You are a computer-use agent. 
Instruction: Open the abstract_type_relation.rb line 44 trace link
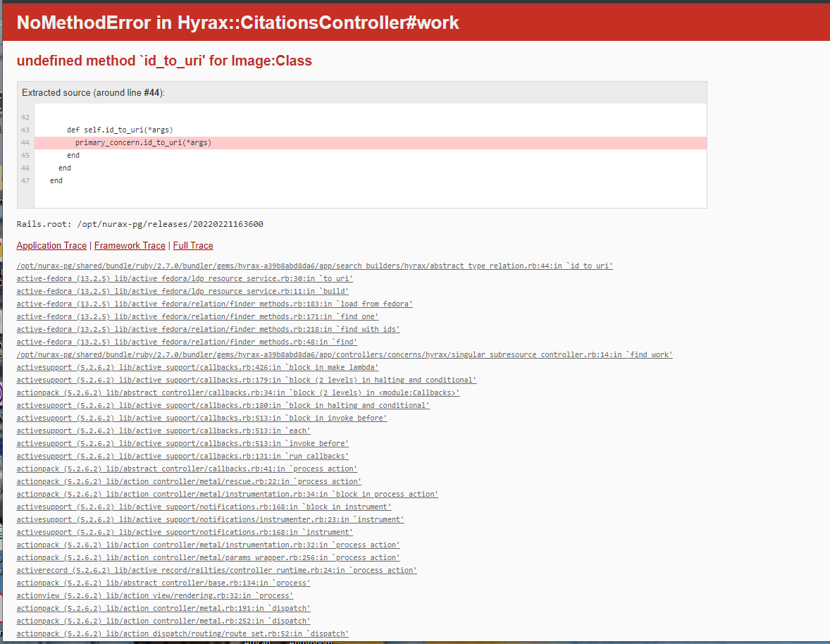point(315,266)
